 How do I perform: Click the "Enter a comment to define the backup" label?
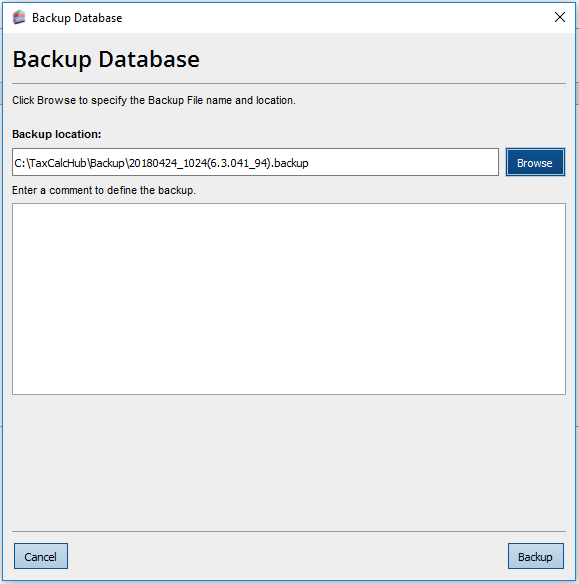click(104, 190)
